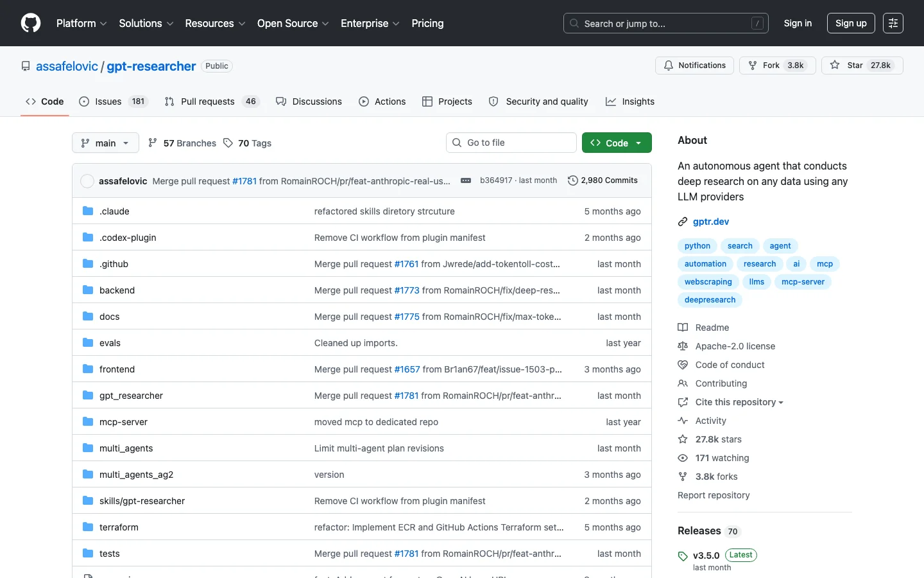
Task: Open the multi_agents_ag2 folder
Action: (x=136, y=475)
